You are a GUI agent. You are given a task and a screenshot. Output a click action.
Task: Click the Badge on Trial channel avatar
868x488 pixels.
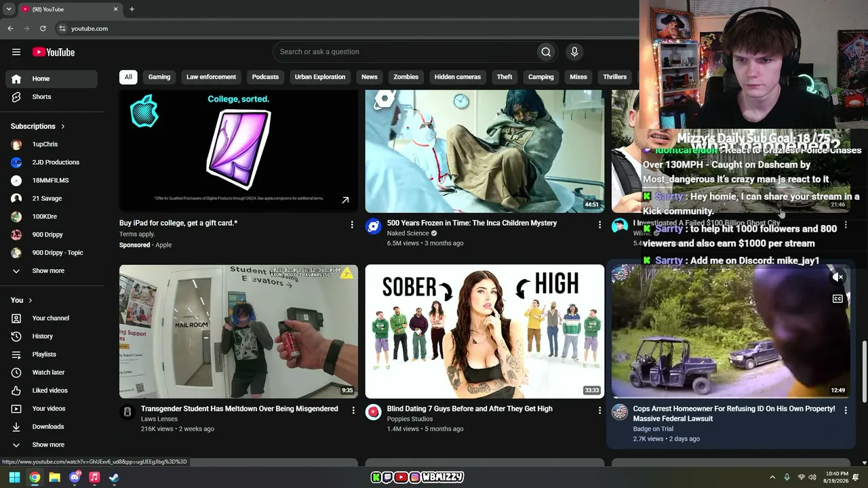click(620, 412)
